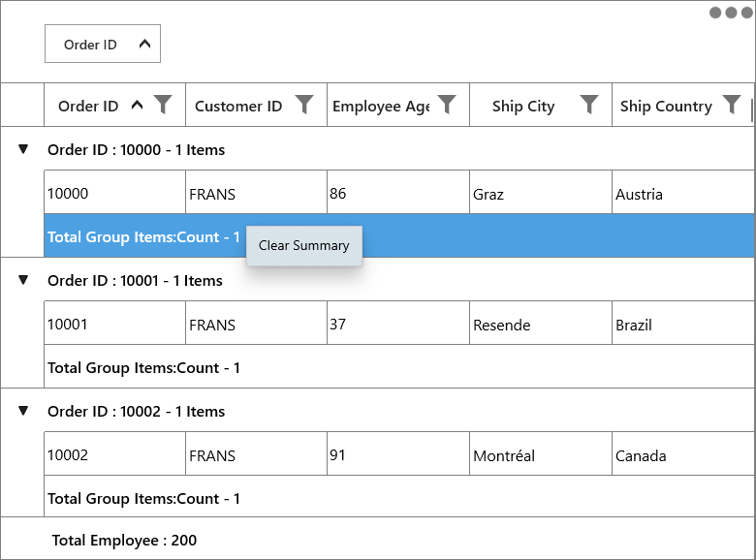Viewport: 756px width, 560px height.
Task: Select cell with order number 10001
Action: (x=114, y=323)
